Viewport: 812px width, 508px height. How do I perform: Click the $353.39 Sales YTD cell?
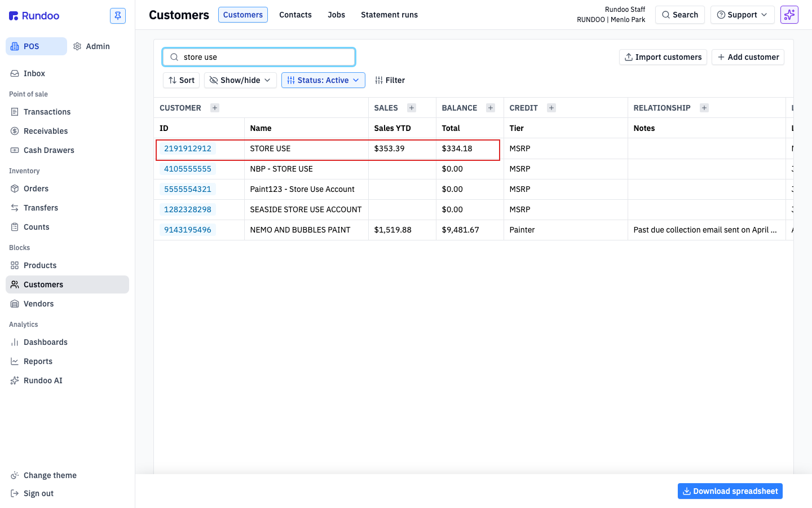point(402,148)
